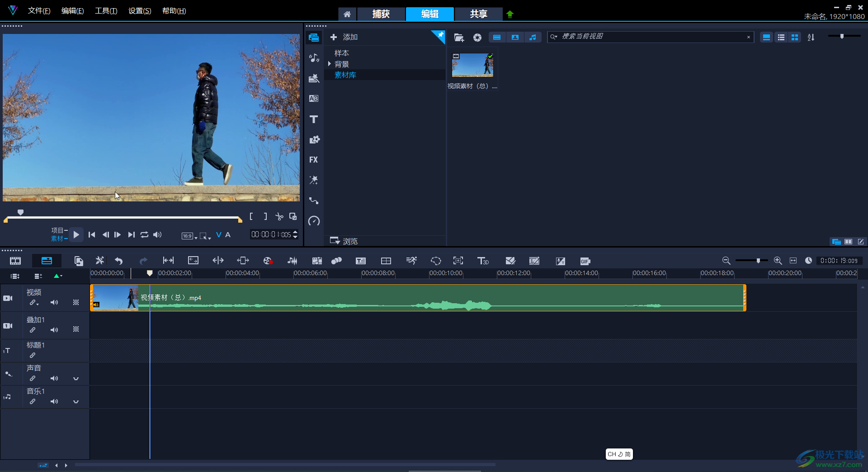Open the 视频 track ripple link dropdown
868x472 pixels.
click(x=34, y=303)
